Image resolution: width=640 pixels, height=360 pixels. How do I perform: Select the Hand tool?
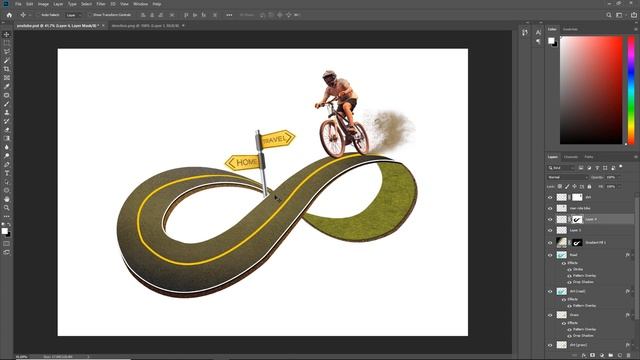(7, 199)
